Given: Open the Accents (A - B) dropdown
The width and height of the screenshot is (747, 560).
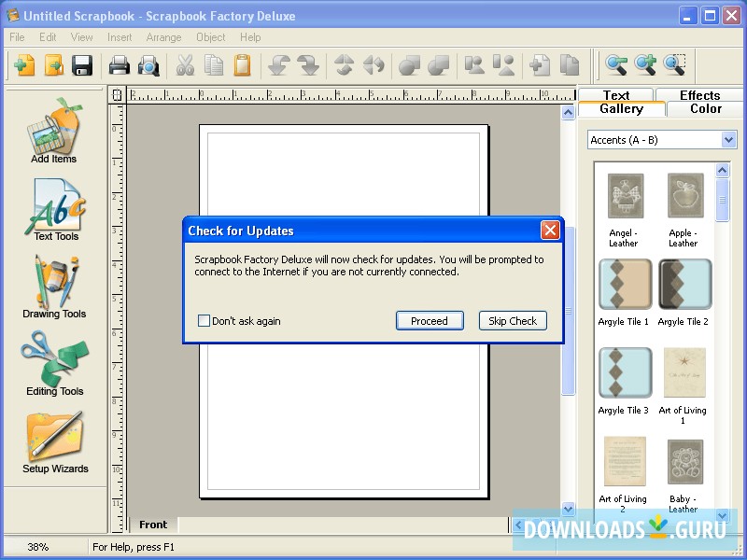Looking at the screenshot, I should 661,139.
